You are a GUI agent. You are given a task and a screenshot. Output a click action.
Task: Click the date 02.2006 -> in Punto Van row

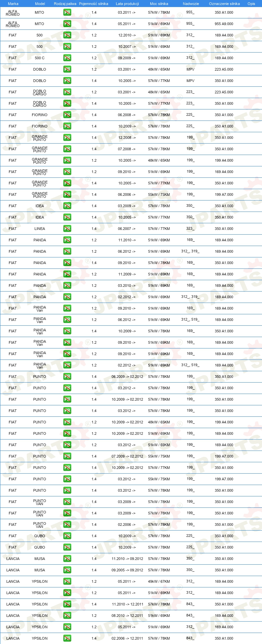(127, 525)
